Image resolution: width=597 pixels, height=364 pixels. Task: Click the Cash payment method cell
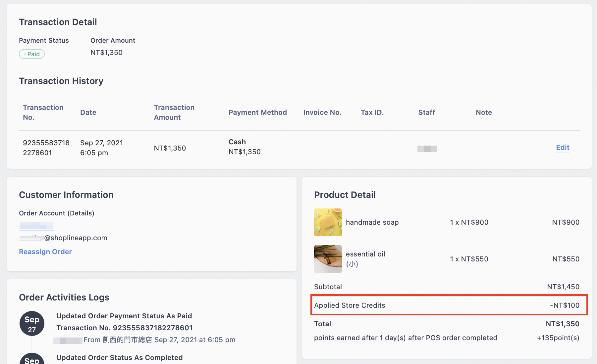click(x=244, y=147)
